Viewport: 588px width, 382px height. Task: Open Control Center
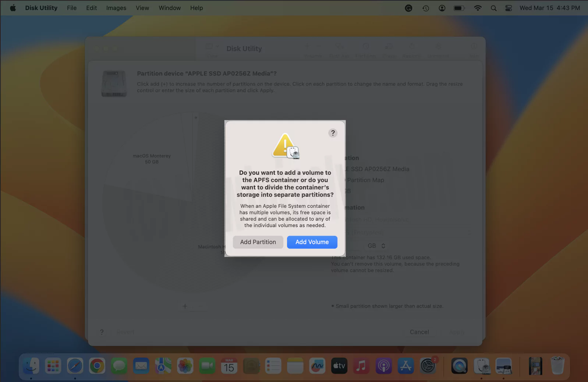pos(509,8)
